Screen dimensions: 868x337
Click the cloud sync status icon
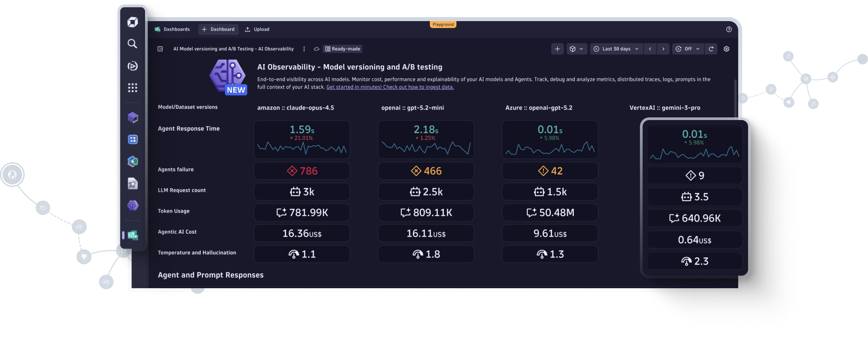click(316, 49)
